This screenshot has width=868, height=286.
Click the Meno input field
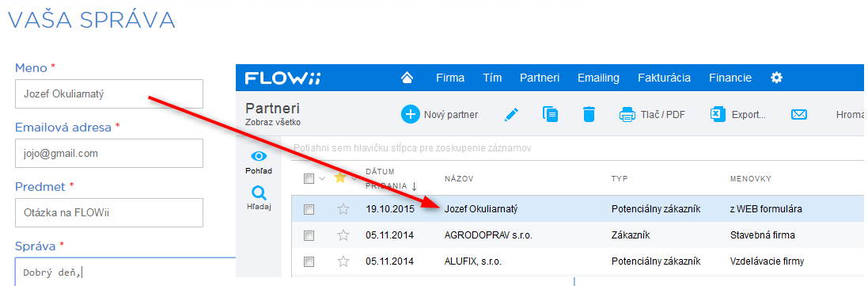click(109, 93)
